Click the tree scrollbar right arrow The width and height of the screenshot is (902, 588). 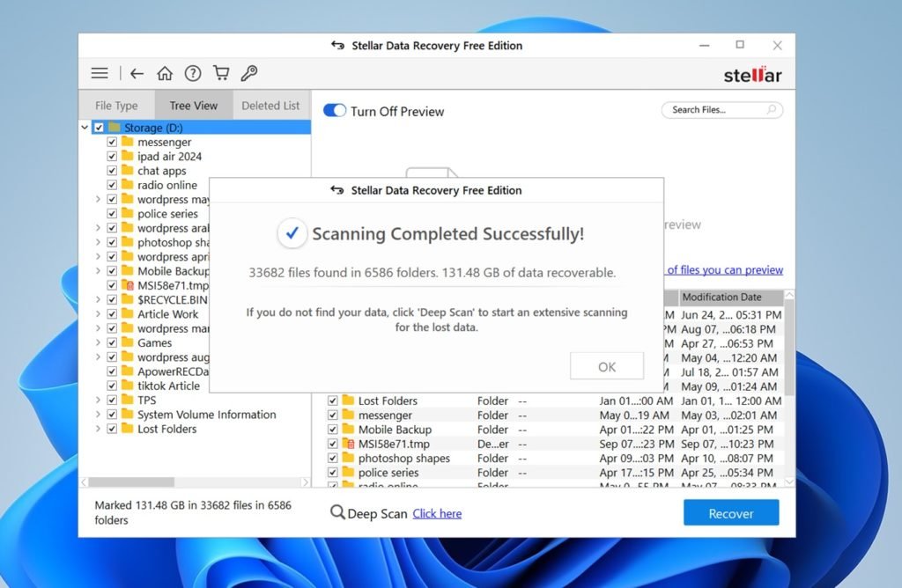[x=305, y=481]
